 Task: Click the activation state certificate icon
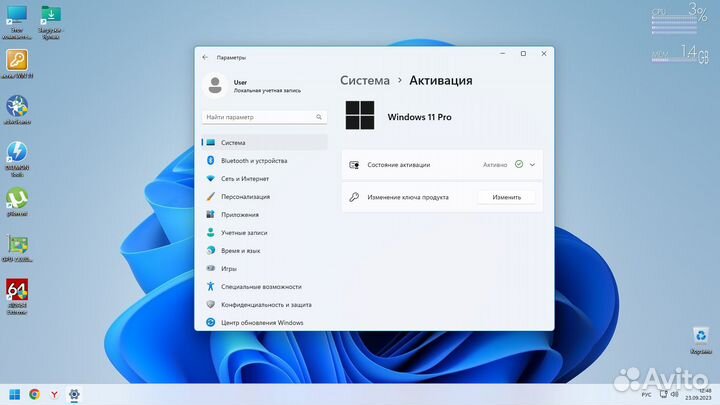point(354,165)
